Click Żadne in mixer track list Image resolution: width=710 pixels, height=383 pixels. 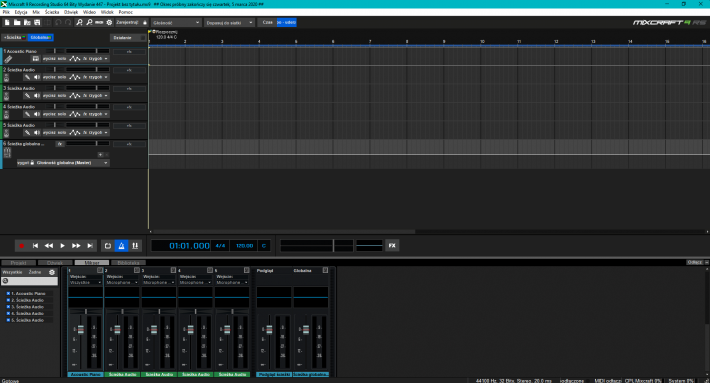coord(35,272)
